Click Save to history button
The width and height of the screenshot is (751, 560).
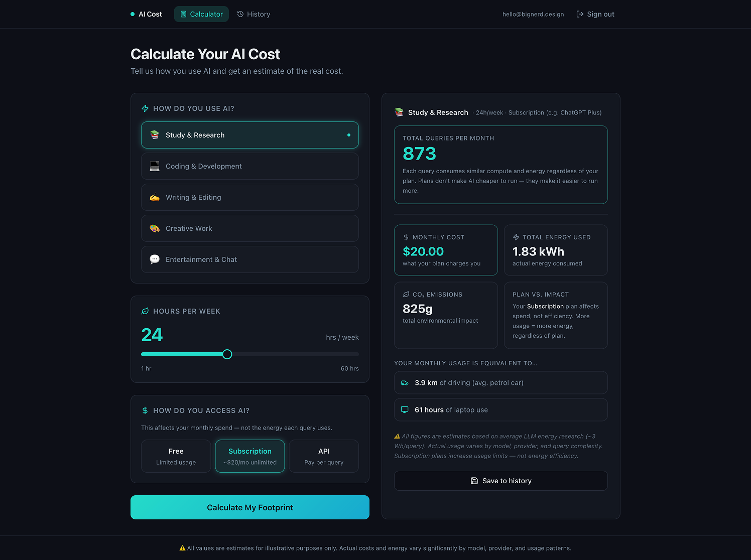(500, 481)
